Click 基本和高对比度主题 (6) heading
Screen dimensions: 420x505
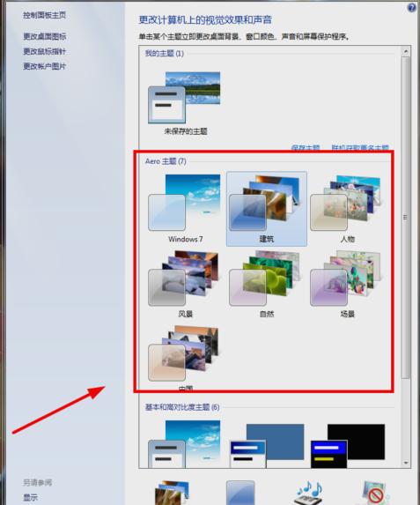click(x=182, y=407)
